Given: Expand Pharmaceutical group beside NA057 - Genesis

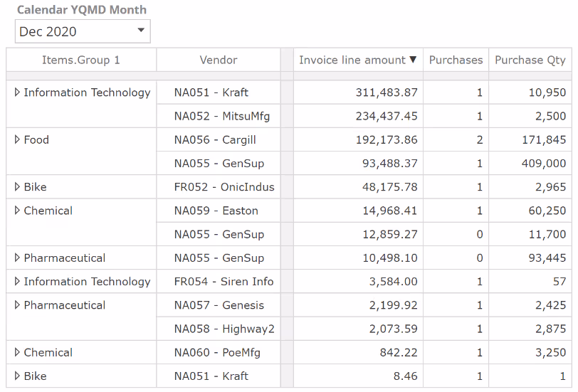Looking at the screenshot, I should pyautogui.click(x=17, y=305).
